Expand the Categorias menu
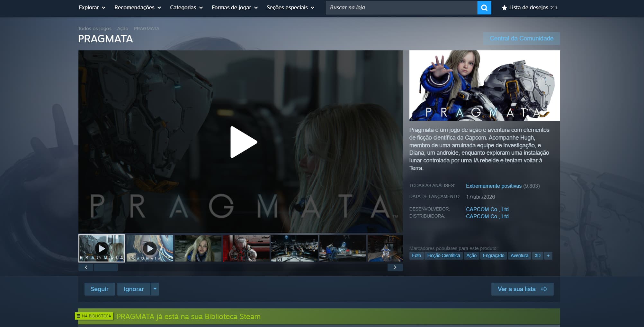The width and height of the screenshot is (644, 327). point(186,8)
